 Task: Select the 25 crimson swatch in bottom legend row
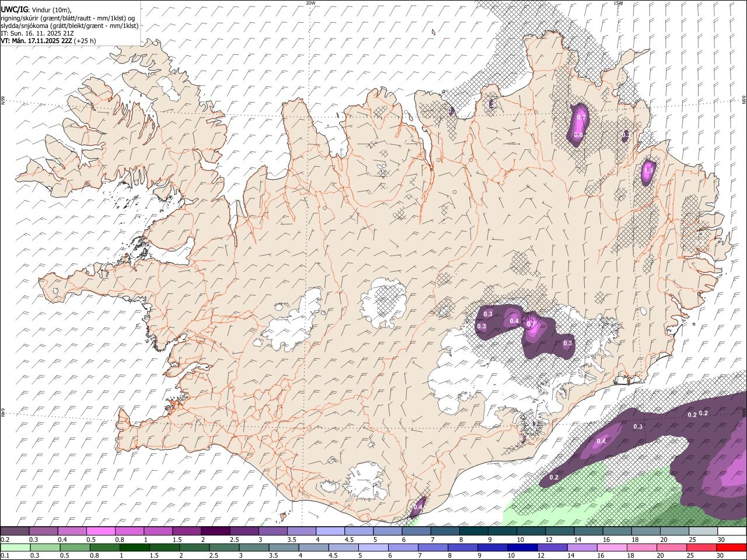[701, 547]
